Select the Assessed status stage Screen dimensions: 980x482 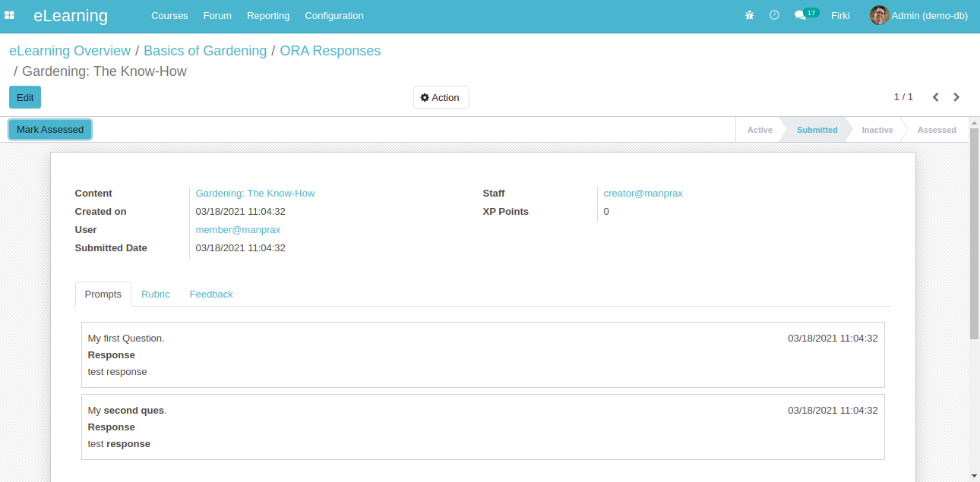click(936, 130)
